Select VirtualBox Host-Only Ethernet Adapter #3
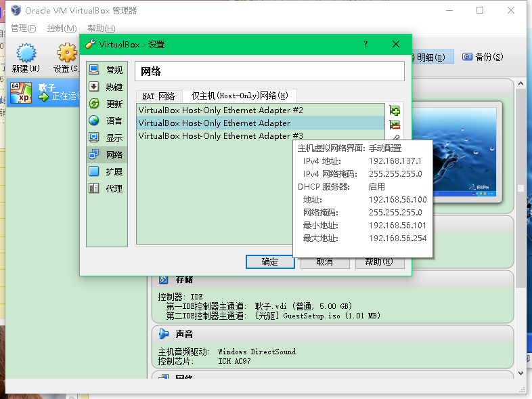532x399 pixels. click(x=260, y=136)
